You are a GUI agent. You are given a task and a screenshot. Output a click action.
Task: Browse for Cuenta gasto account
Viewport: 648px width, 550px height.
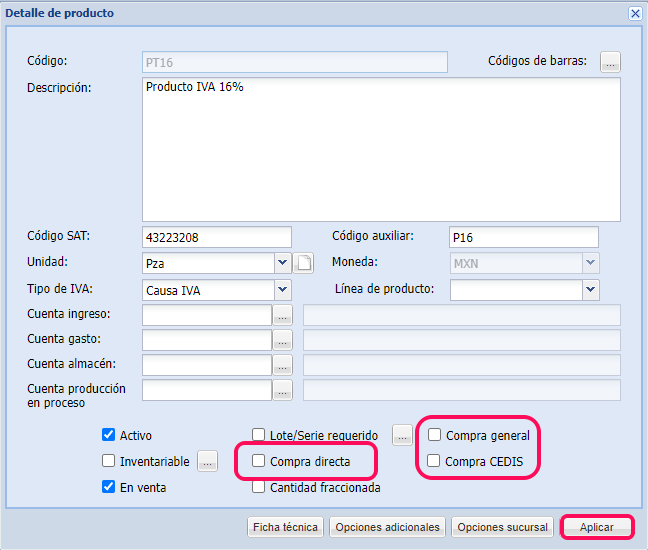pyautogui.click(x=282, y=341)
